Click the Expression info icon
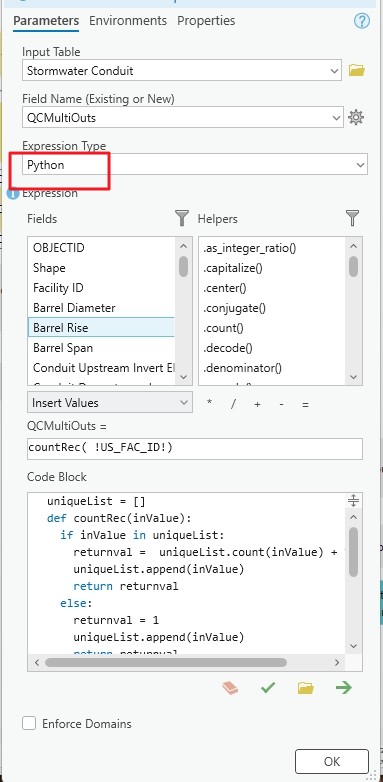 [13, 193]
